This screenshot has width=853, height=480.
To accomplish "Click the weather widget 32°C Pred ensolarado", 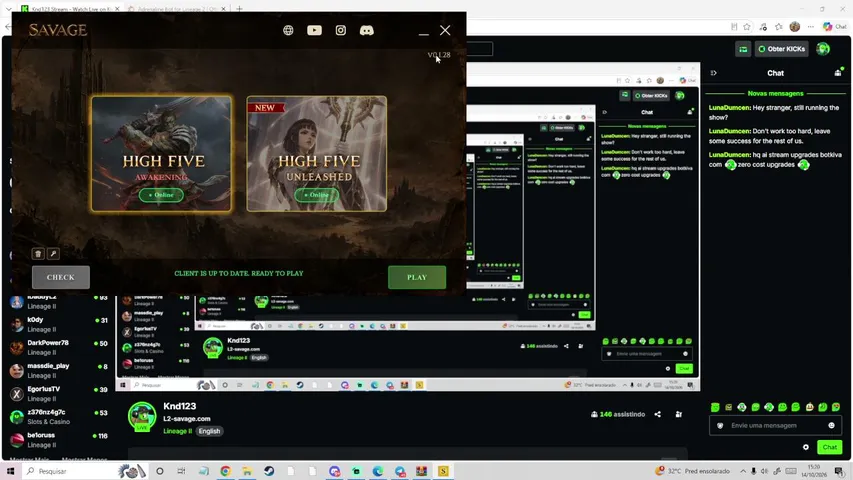I will click(692, 471).
